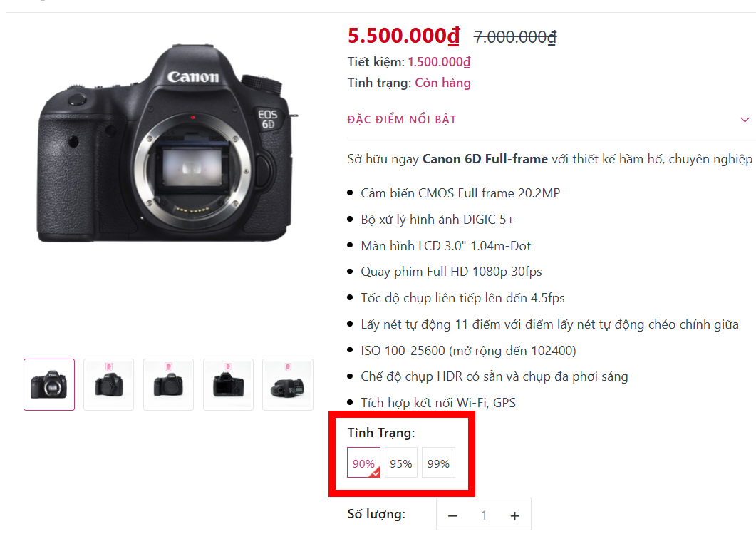Select the 90% condition option

click(363, 463)
